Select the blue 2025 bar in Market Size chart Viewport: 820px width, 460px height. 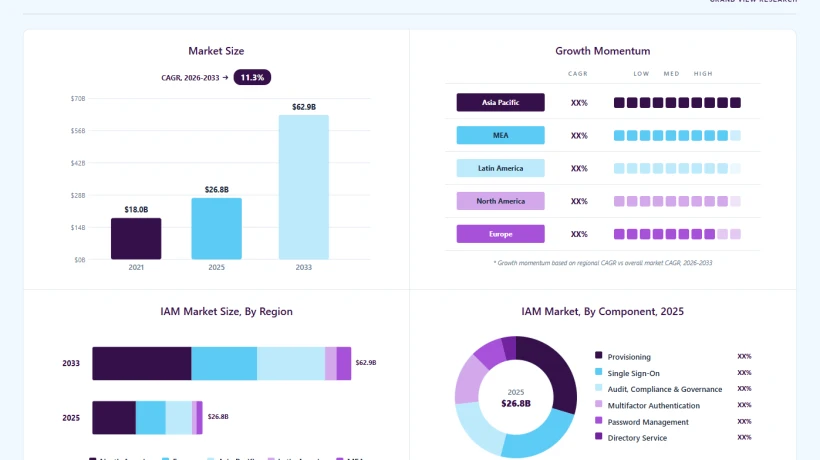point(217,229)
